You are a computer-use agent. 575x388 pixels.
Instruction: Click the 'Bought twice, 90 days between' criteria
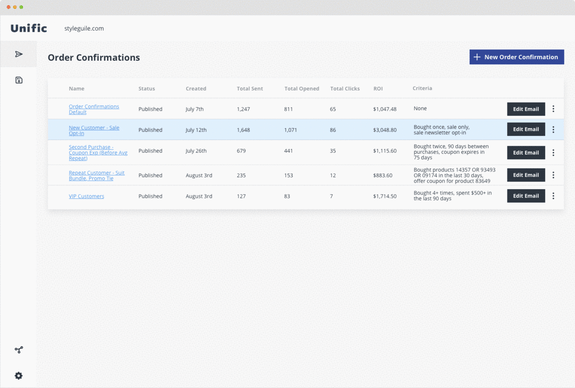click(451, 152)
